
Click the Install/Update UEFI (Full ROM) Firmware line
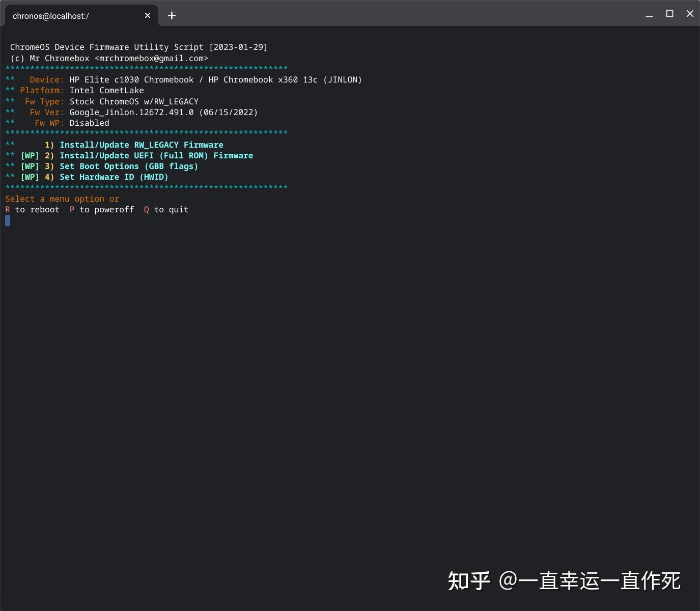pyautogui.click(x=149, y=156)
